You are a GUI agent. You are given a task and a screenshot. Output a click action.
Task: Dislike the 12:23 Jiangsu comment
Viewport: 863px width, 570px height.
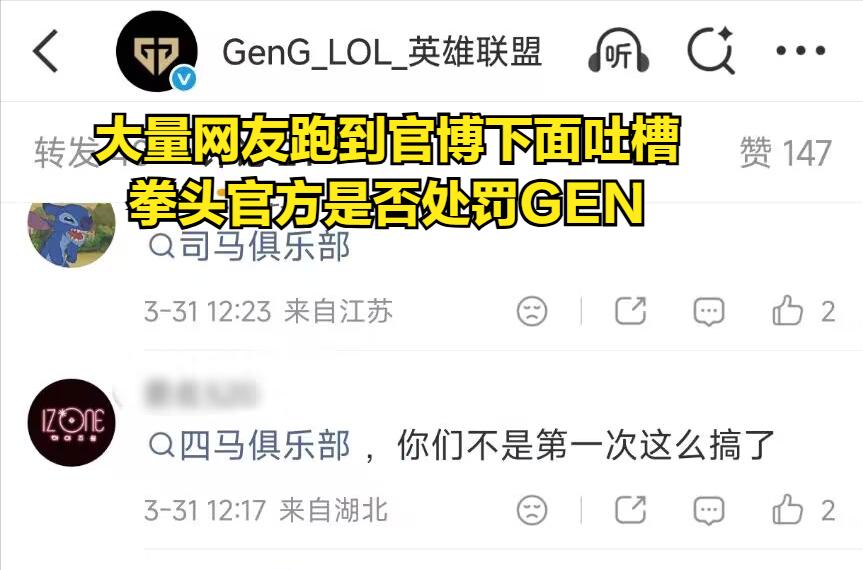click(x=532, y=311)
